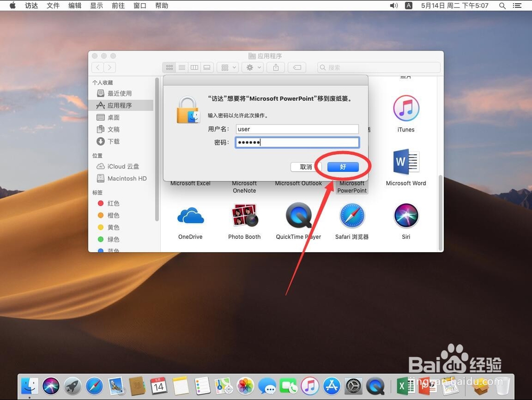Image resolution: width=532 pixels, height=400 pixels.
Task: Open the 显示 menu
Action: pos(96,5)
